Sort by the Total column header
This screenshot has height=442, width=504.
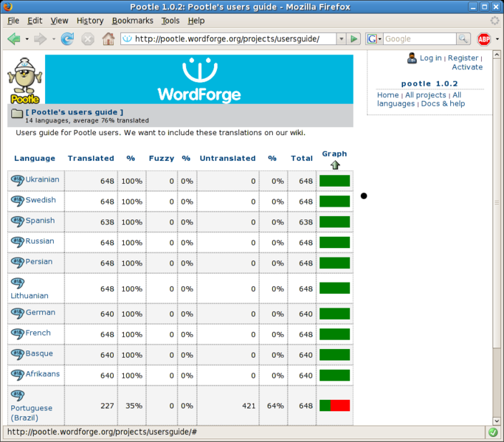point(302,158)
